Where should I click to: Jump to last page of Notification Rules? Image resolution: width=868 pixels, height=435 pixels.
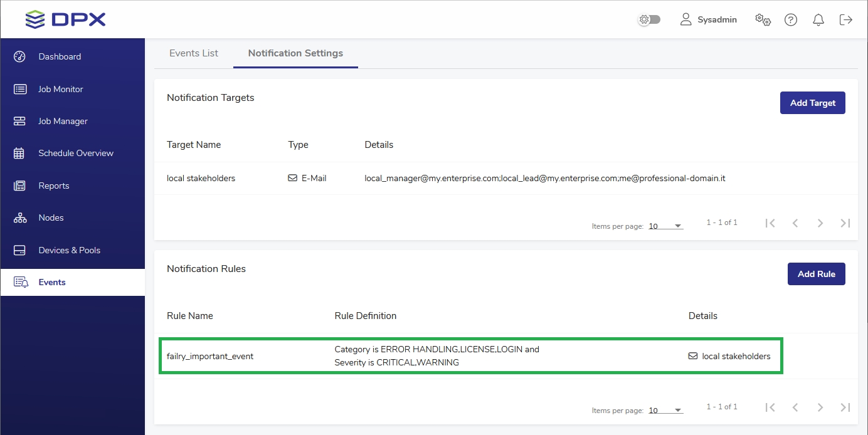pos(845,407)
